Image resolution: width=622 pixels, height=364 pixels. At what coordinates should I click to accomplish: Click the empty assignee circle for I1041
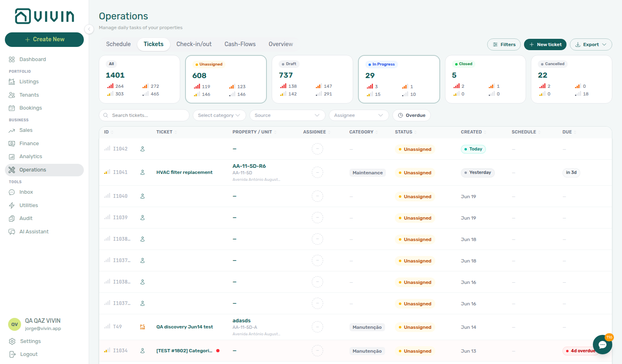click(317, 173)
